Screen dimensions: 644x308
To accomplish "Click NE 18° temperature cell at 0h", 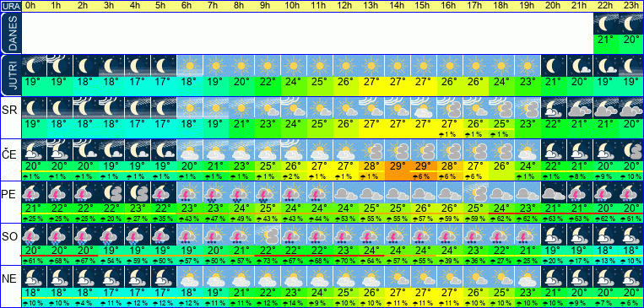I will pos(34,293).
